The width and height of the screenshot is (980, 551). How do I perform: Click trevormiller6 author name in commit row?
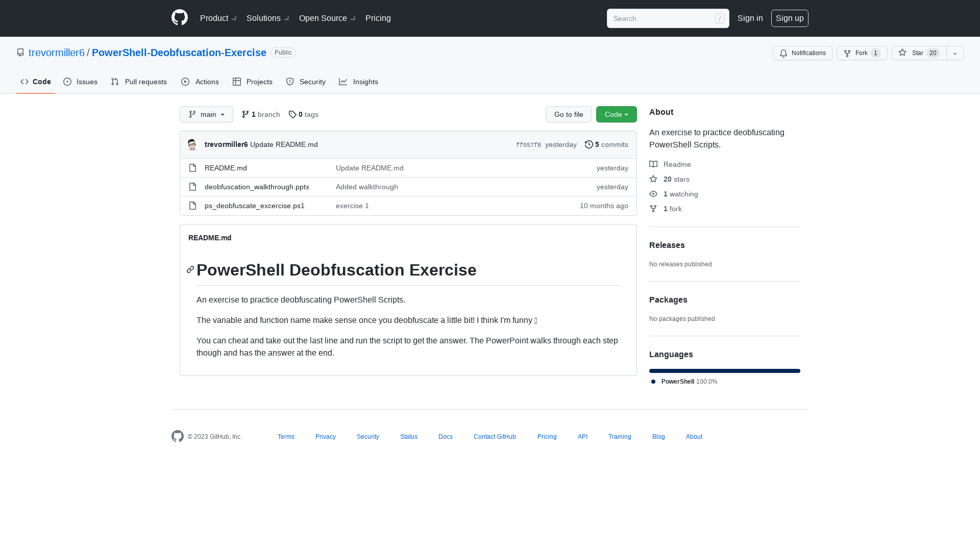[226, 144]
